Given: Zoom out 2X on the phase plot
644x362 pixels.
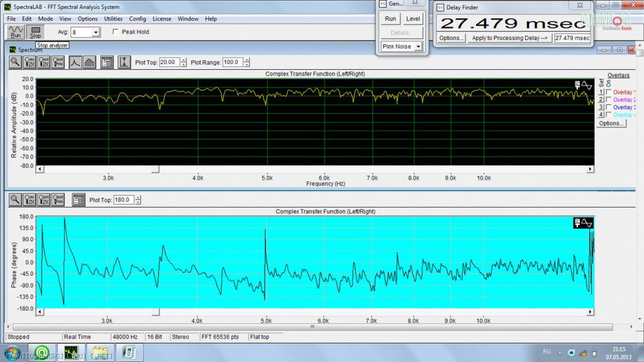Looking at the screenshot, I should click(x=43, y=200).
